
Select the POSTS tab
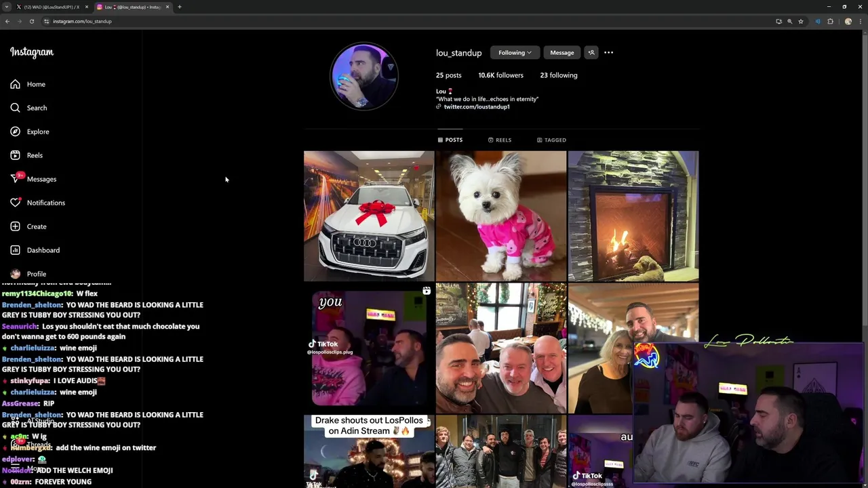point(450,140)
